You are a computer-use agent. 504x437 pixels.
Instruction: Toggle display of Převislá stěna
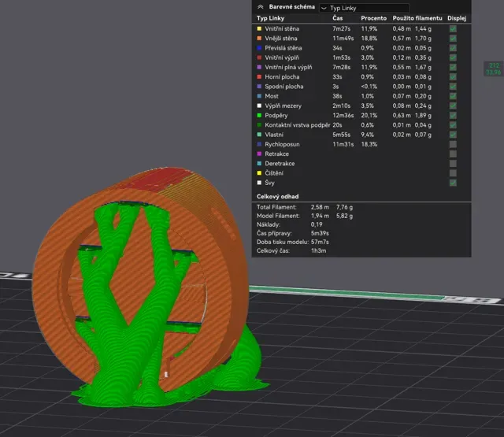coord(453,48)
